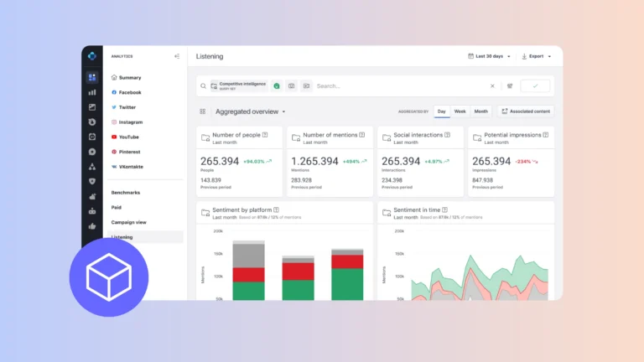The width and height of the screenshot is (644, 362).
Task: Open the filter settings icon beside search
Action: pos(510,85)
